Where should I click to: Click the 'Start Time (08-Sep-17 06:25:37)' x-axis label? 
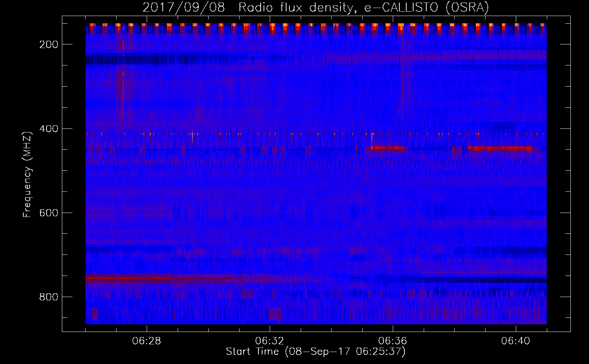[316, 352]
